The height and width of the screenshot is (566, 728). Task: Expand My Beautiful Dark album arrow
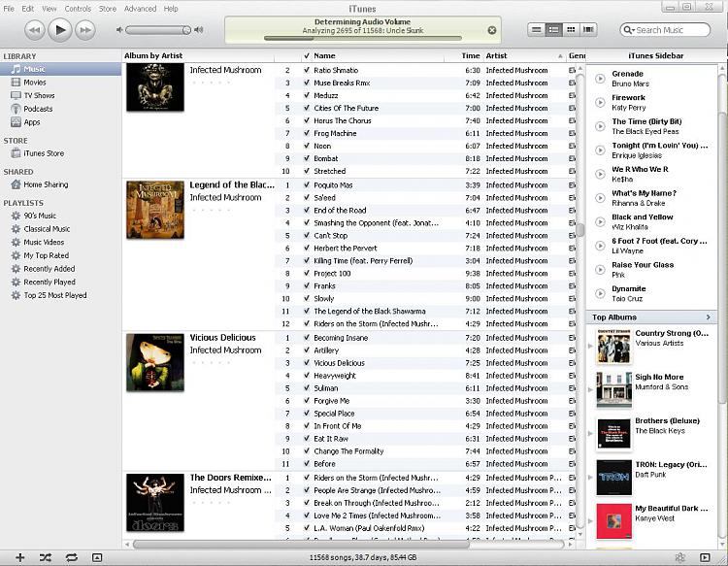[x=590, y=521]
